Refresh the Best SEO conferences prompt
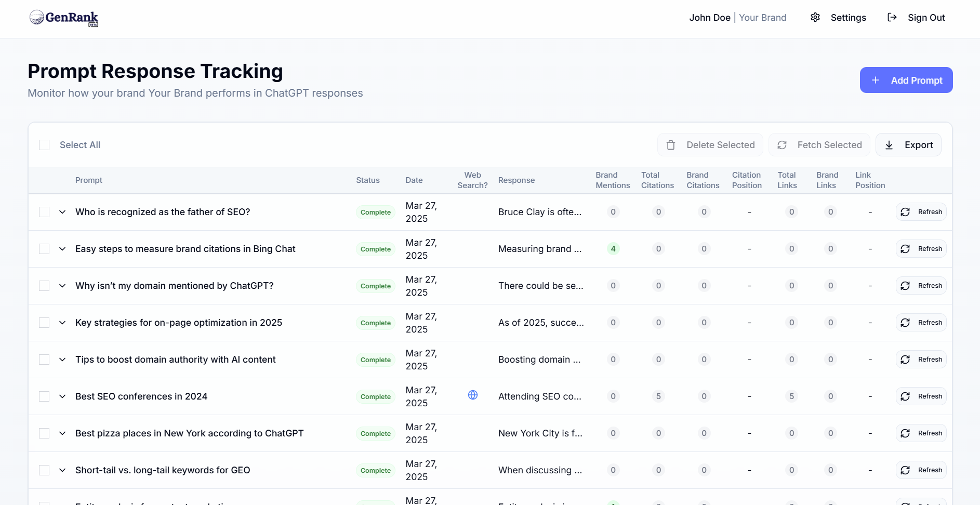This screenshot has width=980, height=505. [921, 396]
